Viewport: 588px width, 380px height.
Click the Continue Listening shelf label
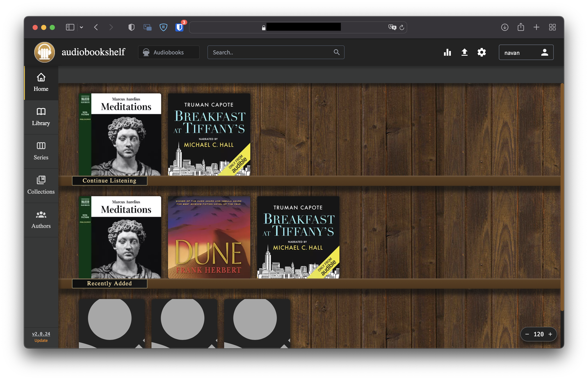[x=109, y=181]
